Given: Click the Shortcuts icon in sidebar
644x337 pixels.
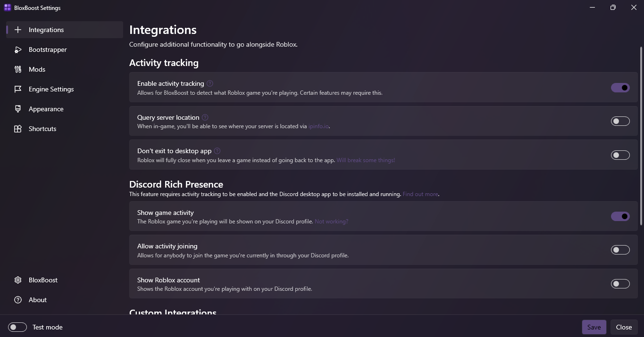Looking at the screenshot, I should pyautogui.click(x=18, y=129).
